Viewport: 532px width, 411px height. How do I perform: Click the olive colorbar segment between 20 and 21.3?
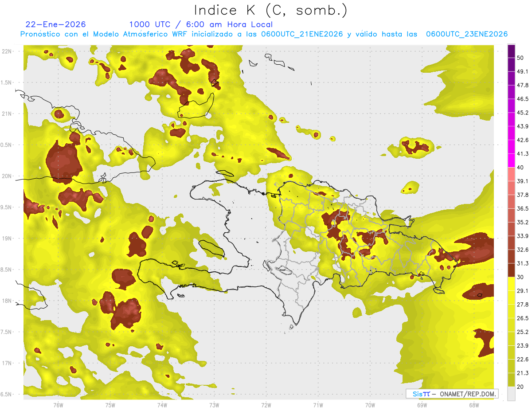coord(511,380)
